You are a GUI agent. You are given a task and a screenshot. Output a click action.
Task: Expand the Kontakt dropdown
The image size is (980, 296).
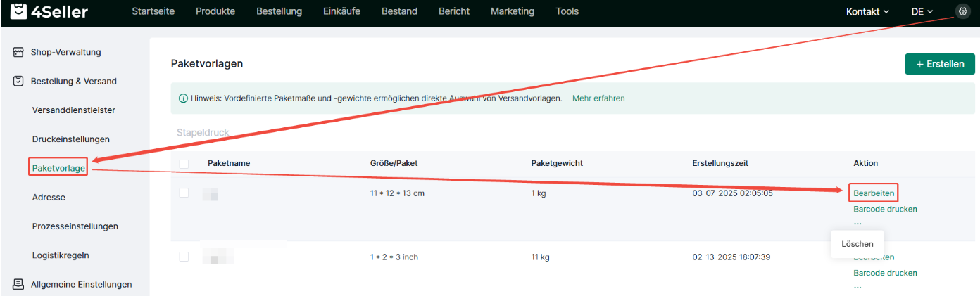[867, 12]
